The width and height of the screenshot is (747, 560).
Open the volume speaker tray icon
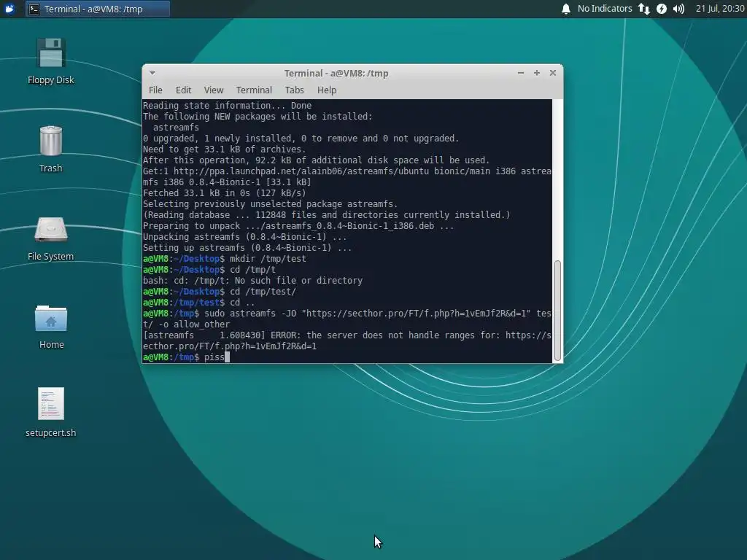[679, 9]
